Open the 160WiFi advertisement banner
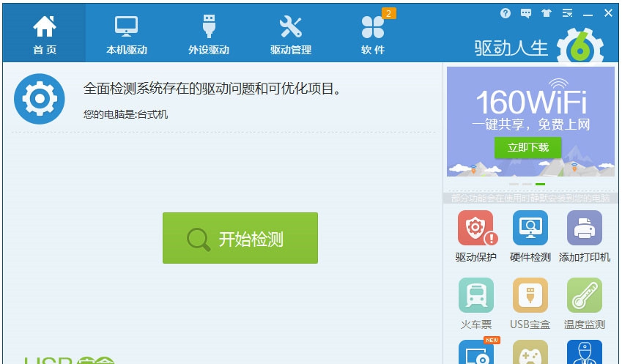The width and height of the screenshot is (622, 364). [530, 122]
